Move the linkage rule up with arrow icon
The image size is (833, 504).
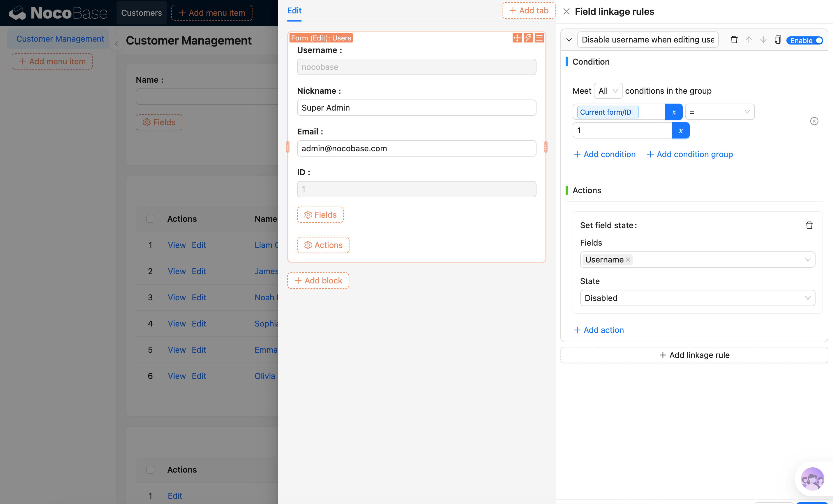click(749, 40)
